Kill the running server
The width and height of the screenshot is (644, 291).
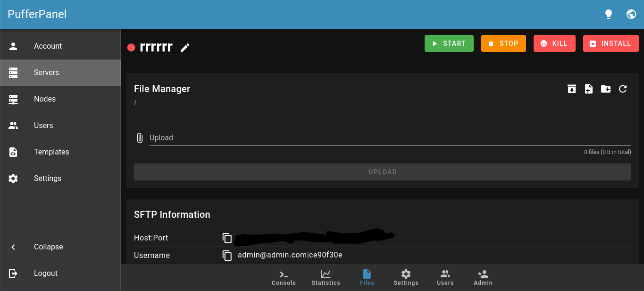554,43
